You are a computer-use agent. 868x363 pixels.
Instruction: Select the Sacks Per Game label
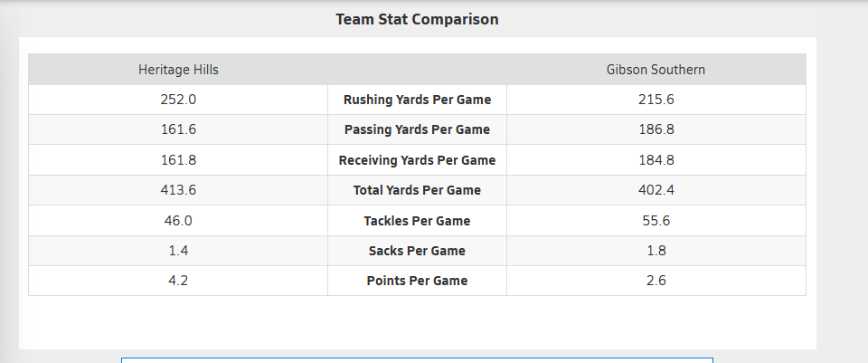417,251
